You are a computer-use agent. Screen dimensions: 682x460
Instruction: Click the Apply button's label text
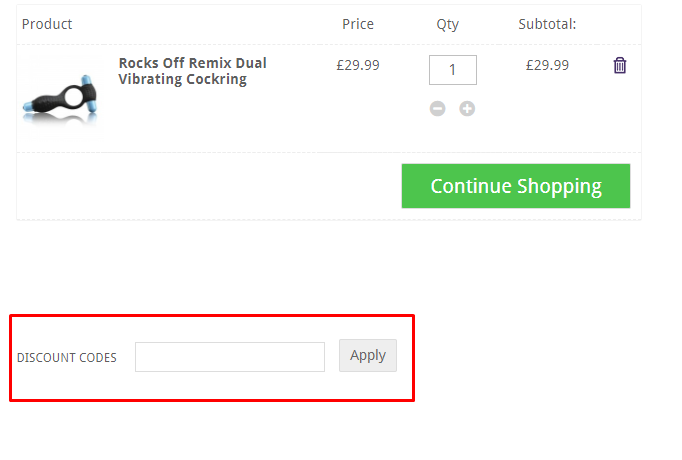[x=368, y=355]
